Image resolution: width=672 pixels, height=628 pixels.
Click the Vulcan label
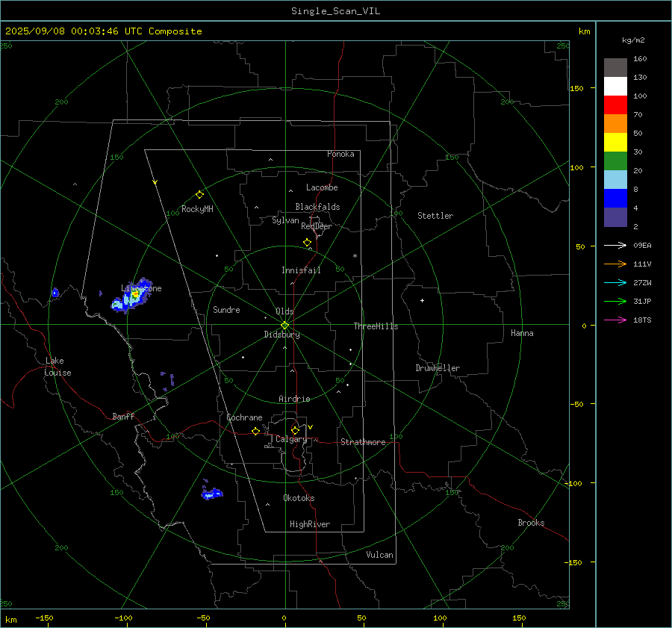coord(379,555)
